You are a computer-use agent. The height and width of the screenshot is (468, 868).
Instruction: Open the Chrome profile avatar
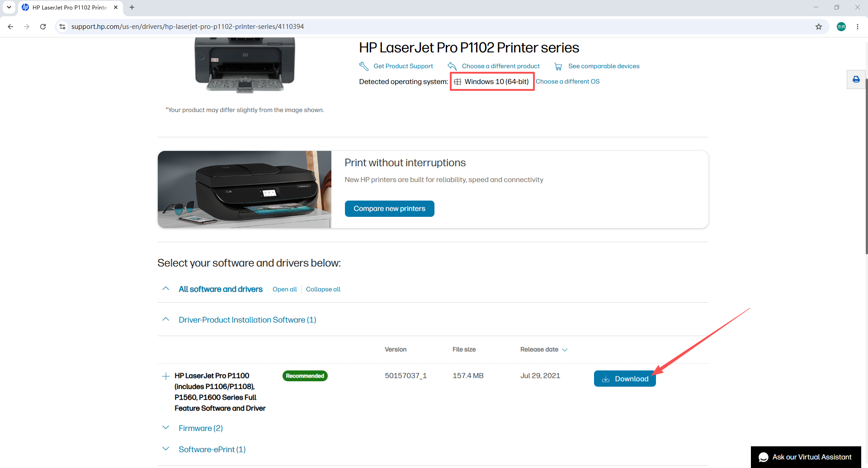(x=841, y=27)
